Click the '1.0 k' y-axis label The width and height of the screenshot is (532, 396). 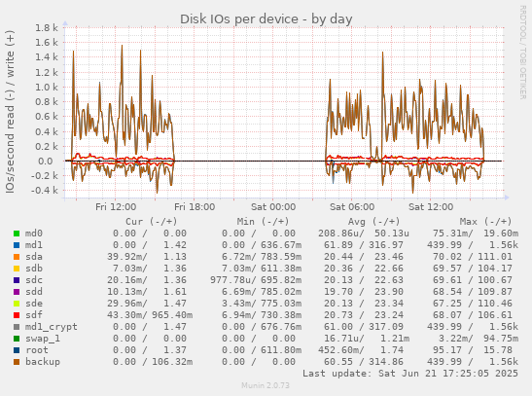[47, 88]
